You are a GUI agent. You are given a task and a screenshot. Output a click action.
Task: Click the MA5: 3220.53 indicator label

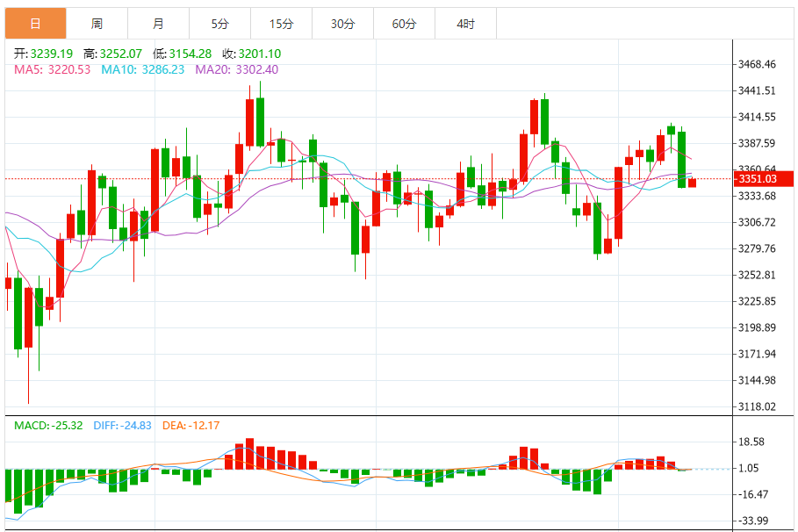click(x=53, y=69)
